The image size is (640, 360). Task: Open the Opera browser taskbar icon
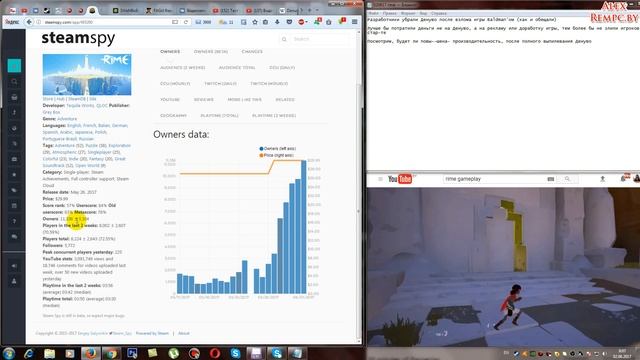coord(215,353)
